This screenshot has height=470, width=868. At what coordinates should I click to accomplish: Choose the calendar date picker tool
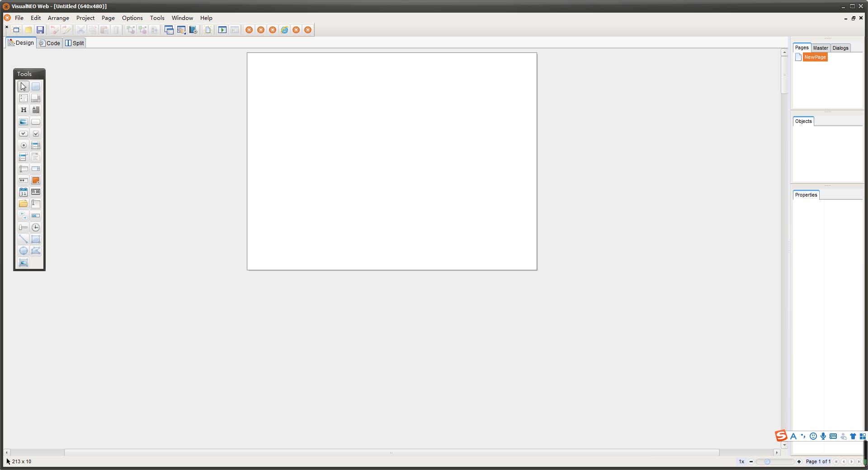tap(23, 192)
